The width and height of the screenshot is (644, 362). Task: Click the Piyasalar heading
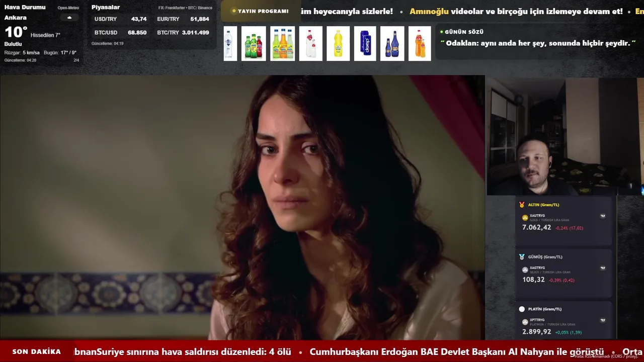[106, 8]
